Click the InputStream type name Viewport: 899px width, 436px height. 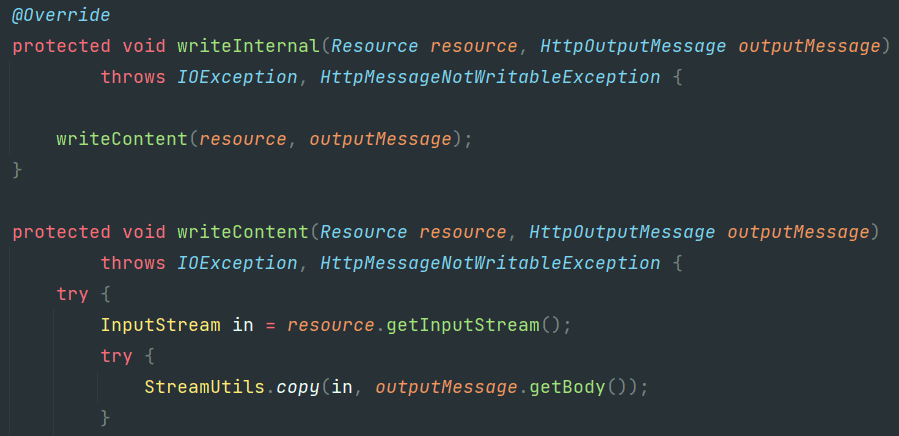(x=161, y=325)
